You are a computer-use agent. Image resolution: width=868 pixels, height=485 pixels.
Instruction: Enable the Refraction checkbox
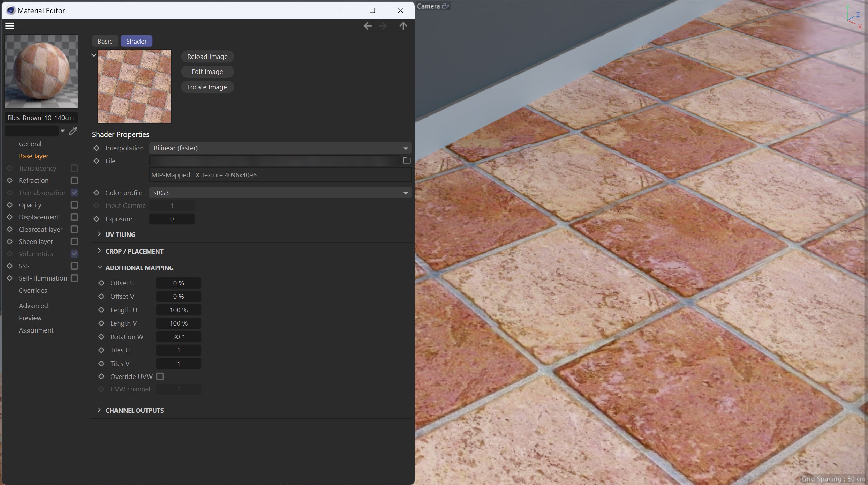click(x=74, y=180)
